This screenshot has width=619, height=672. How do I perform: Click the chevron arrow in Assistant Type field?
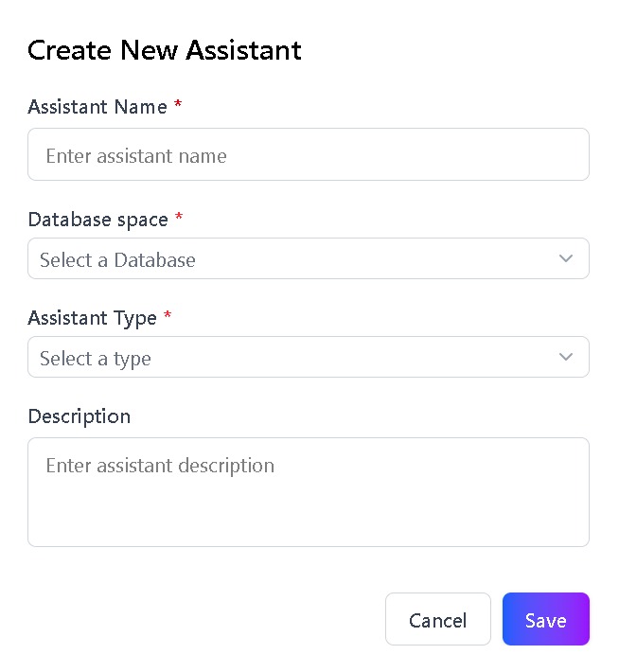tap(566, 357)
